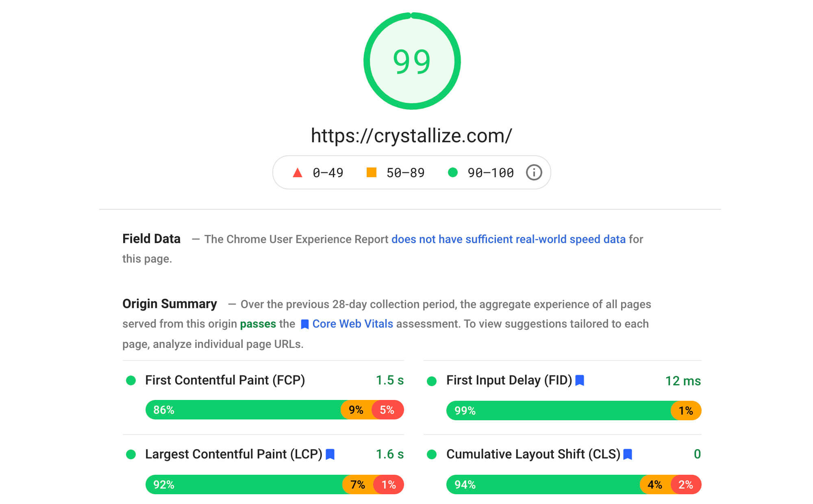813x504 pixels.
Task: Click the Origin Summary heading
Action: pos(170,304)
